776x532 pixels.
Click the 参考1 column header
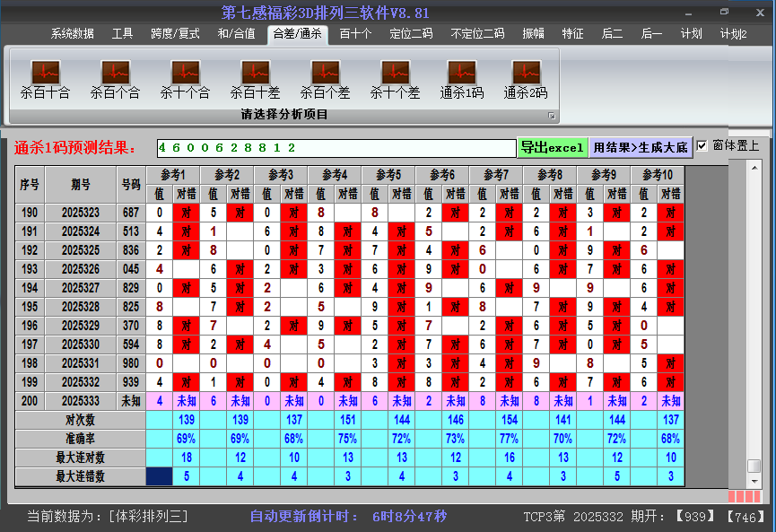[172, 174]
